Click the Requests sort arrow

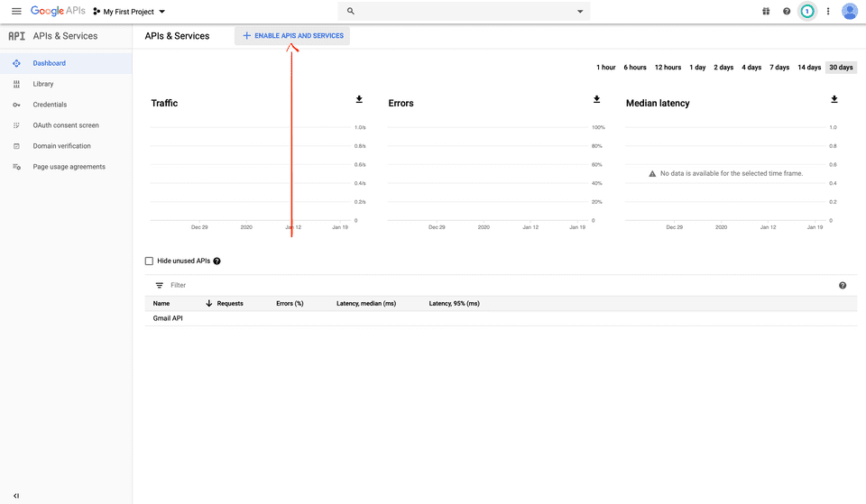[x=208, y=304]
